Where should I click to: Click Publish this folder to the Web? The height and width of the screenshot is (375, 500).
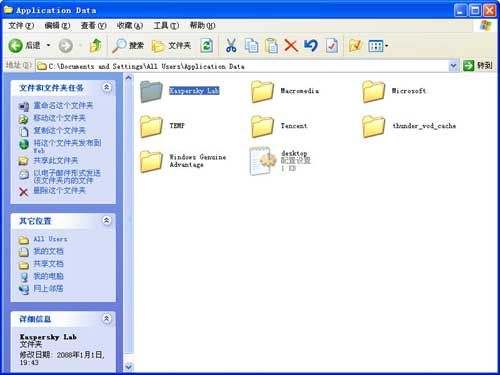click(x=60, y=146)
